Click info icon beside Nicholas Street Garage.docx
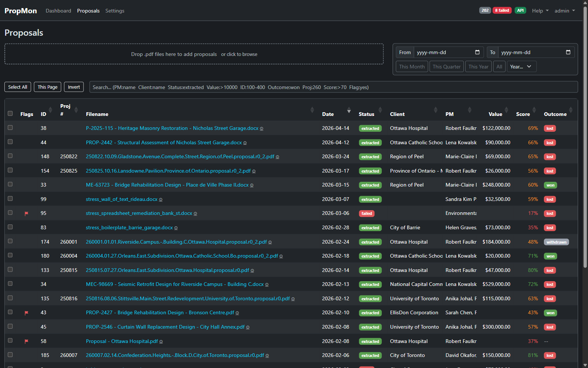Screen dimensions: 588x368 pyautogui.click(x=262, y=129)
